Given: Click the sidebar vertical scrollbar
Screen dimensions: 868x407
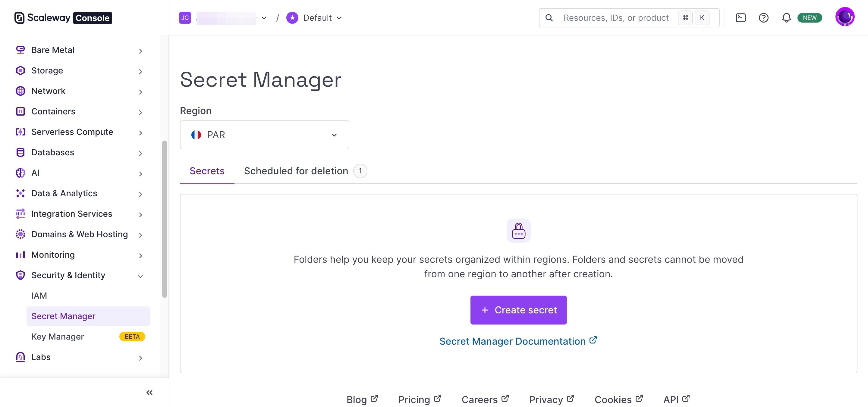Looking at the screenshot, I should 165,219.
